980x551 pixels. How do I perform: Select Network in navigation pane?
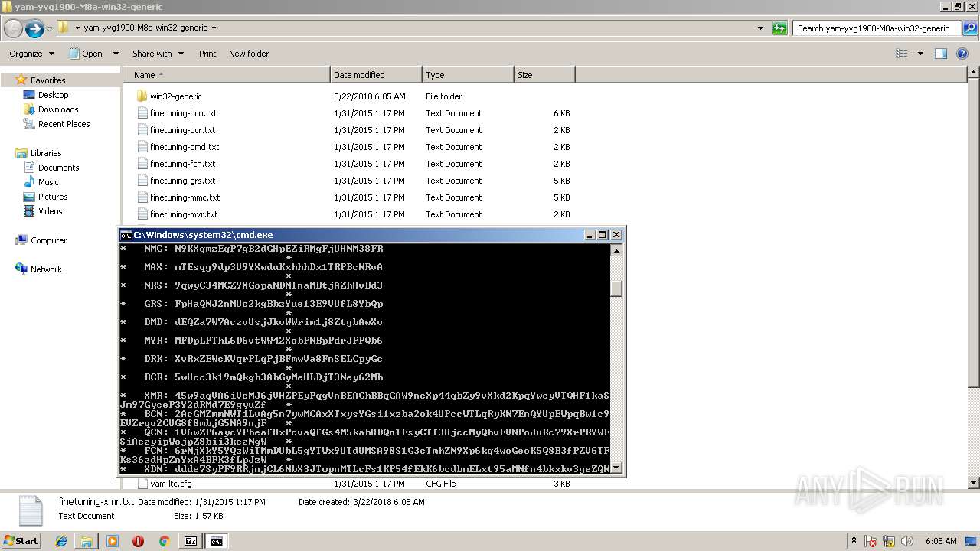[46, 269]
